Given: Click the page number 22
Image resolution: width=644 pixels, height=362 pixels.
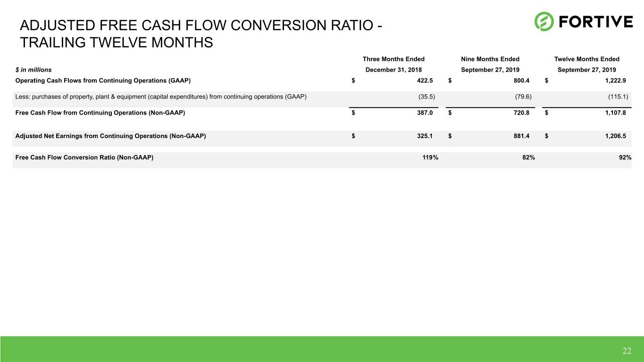Looking at the screenshot, I should (627, 350).
